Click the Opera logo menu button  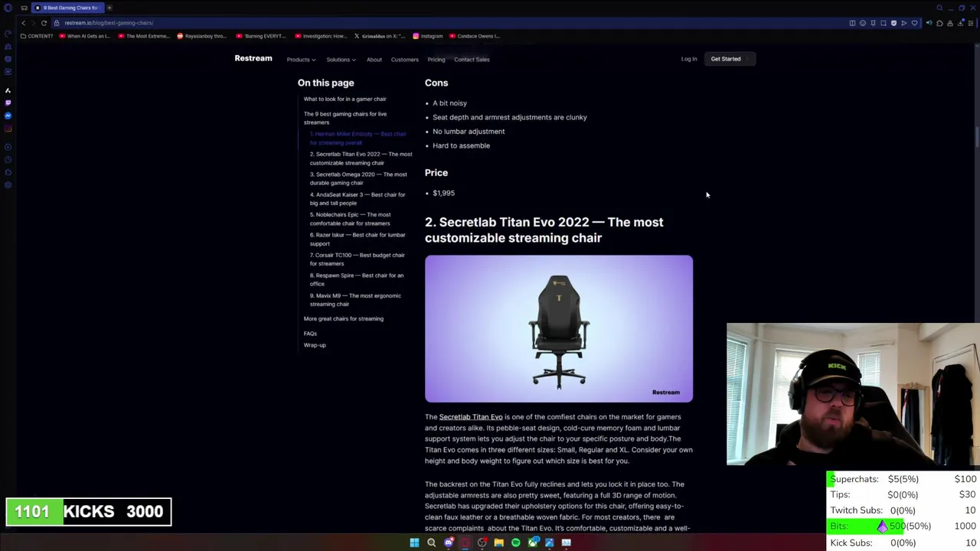click(8, 8)
